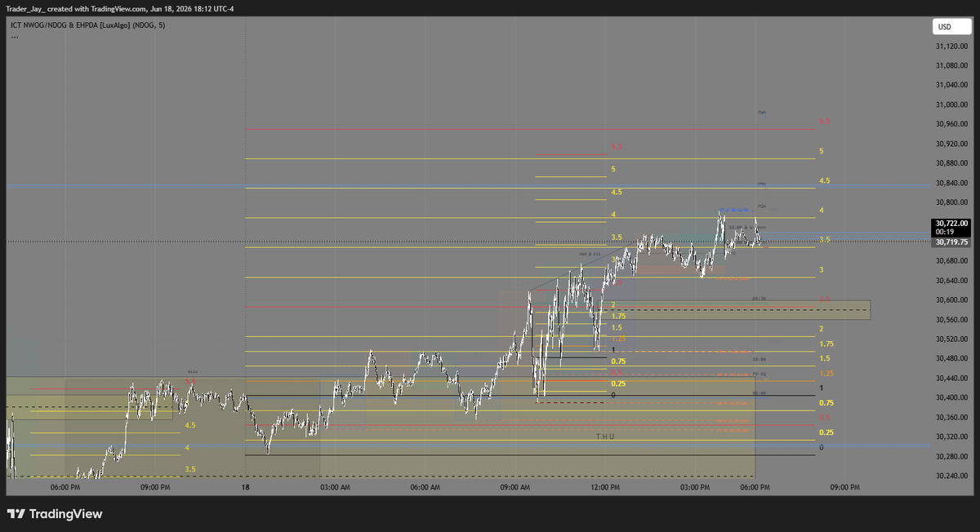Click the 30,920.00 price axis label
Image resolution: width=980 pixels, height=532 pixels.
pyautogui.click(x=952, y=144)
